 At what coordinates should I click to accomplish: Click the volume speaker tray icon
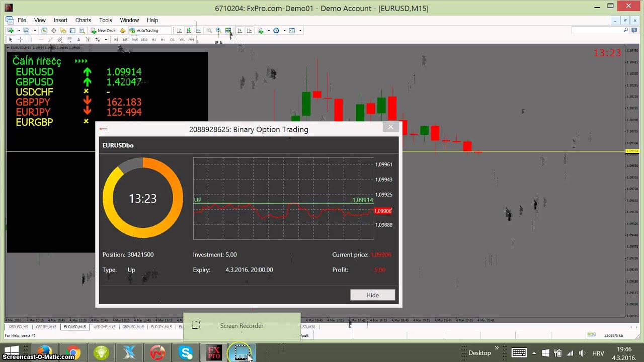(582, 353)
